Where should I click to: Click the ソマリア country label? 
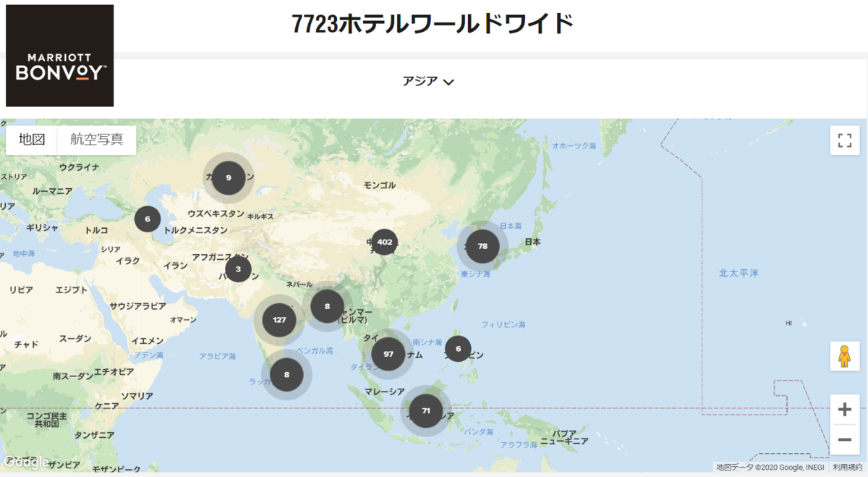click(x=137, y=396)
